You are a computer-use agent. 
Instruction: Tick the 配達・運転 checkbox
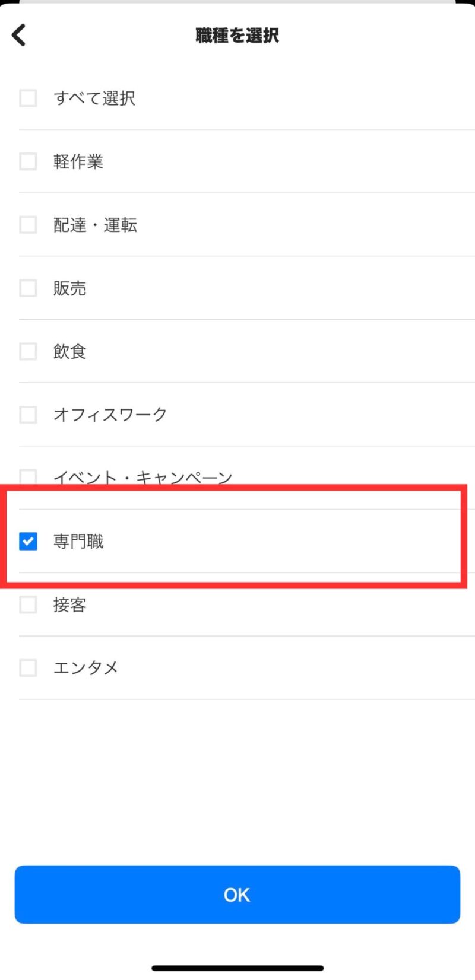(x=28, y=225)
